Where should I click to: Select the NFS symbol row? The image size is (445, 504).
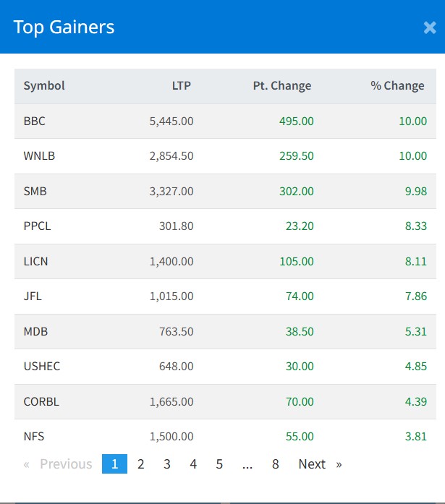click(x=33, y=436)
